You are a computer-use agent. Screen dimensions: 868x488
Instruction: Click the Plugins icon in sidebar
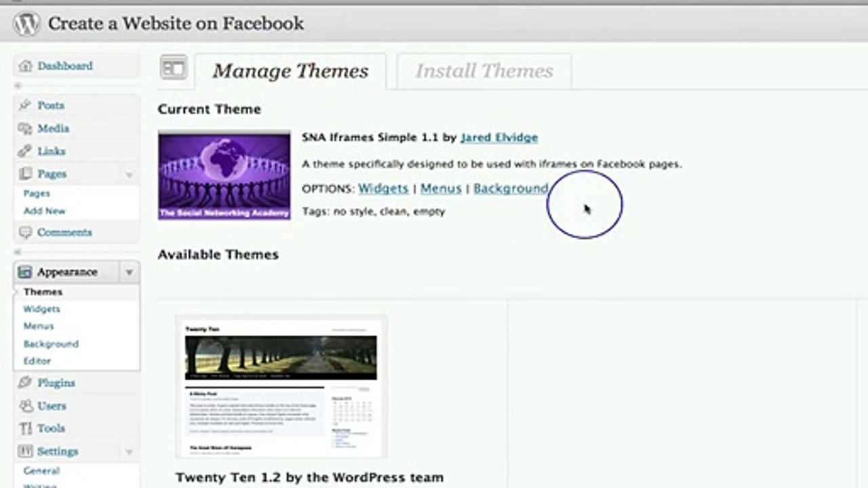[26, 383]
